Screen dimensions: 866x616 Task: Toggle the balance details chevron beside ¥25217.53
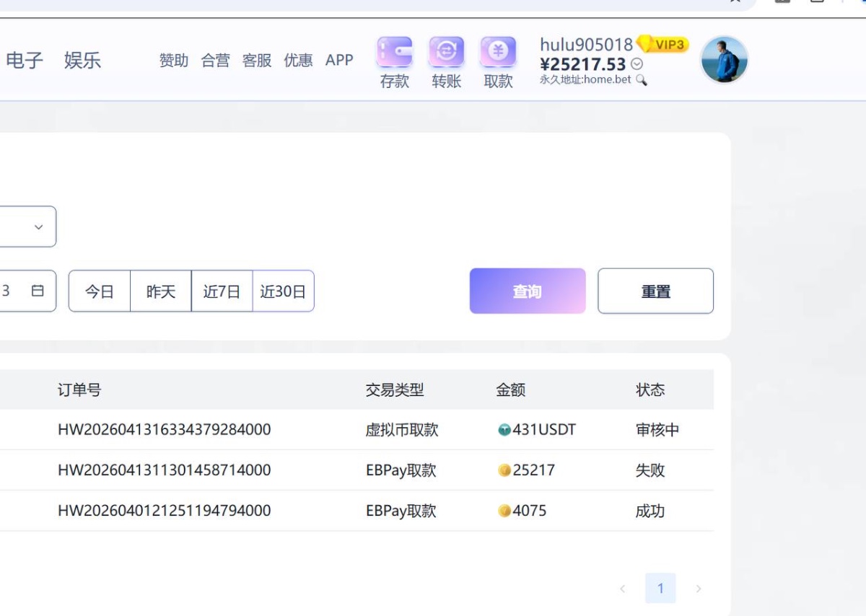(637, 64)
